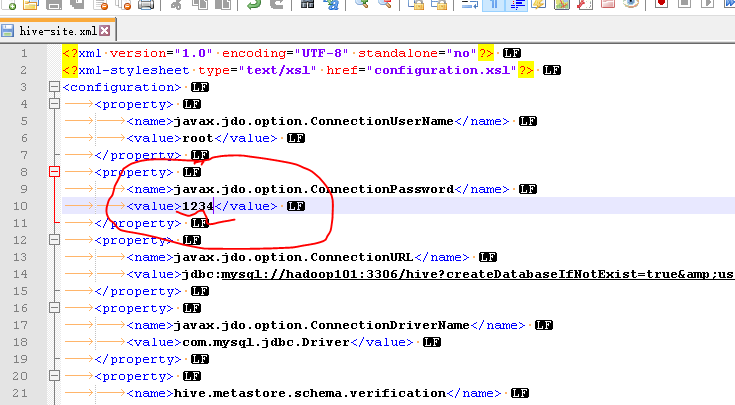The image size is (735, 405).
Task: Click the Close All documents icon
Action: [123, 4]
